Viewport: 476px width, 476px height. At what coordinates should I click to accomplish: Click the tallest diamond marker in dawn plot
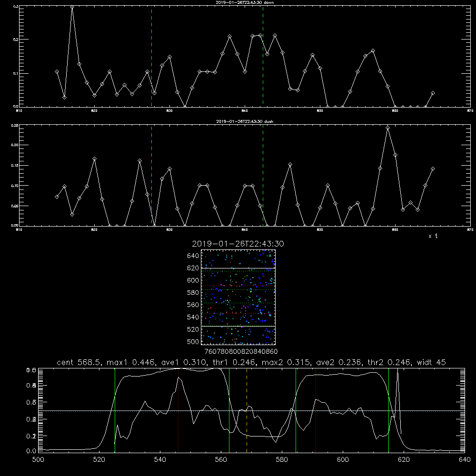[72, 7]
